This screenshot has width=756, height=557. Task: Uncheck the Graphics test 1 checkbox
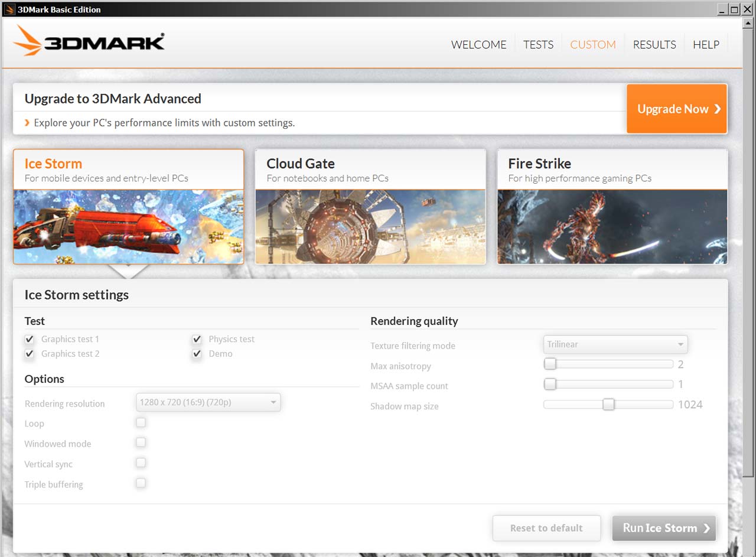click(30, 340)
